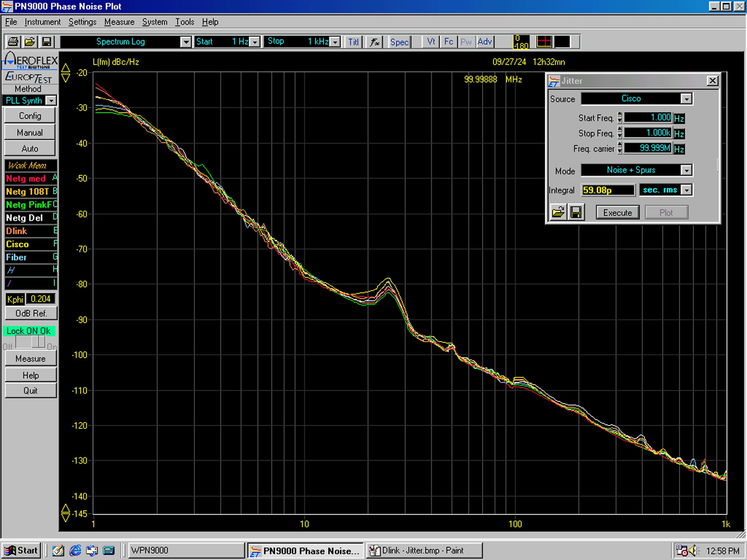This screenshot has height=560, width=747.
Task: Expand the PLL Synth method dropdown
Action: click(51, 100)
